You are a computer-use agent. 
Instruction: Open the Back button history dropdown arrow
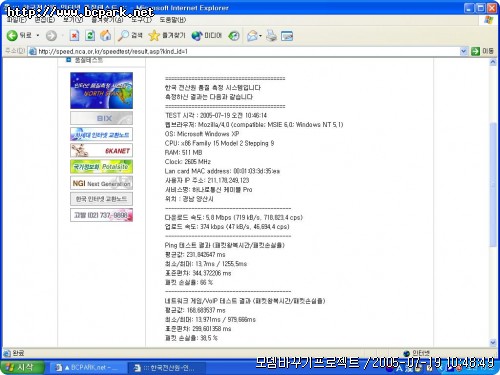pyautogui.click(x=38, y=35)
